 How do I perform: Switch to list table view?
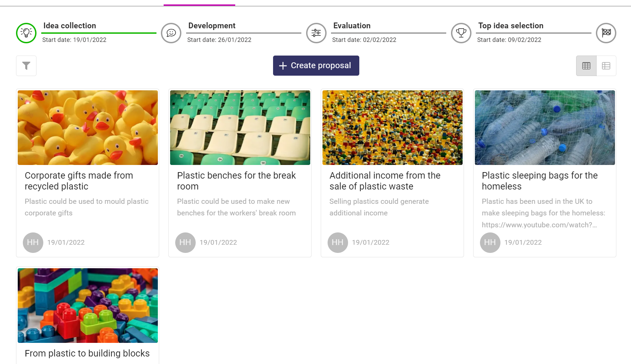tap(606, 66)
